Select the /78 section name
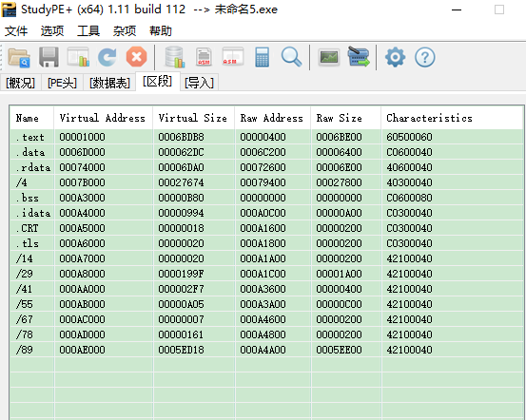Viewport: 526px width, 420px height. tap(24, 334)
